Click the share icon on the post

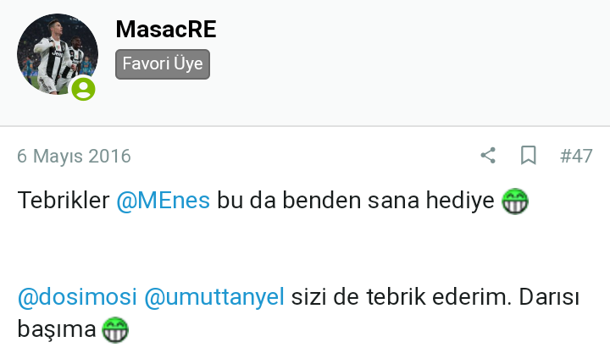pyautogui.click(x=488, y=156)
